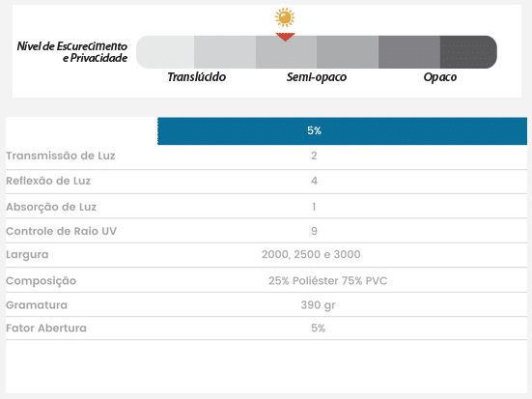
Task: Click the red triangle level marker
Action: point(286,37)
